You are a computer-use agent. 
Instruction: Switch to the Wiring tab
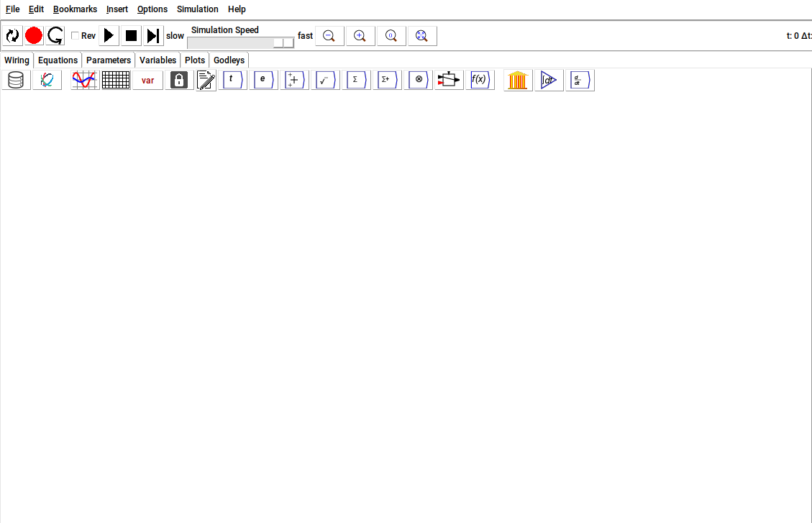pyautogui.click(x=17, y=60)
